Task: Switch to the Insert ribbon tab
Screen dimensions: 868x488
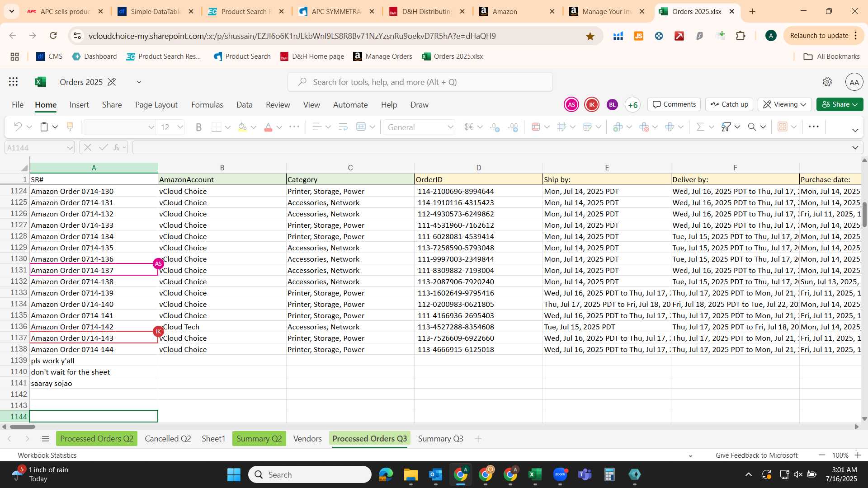Action: point(79,104)
